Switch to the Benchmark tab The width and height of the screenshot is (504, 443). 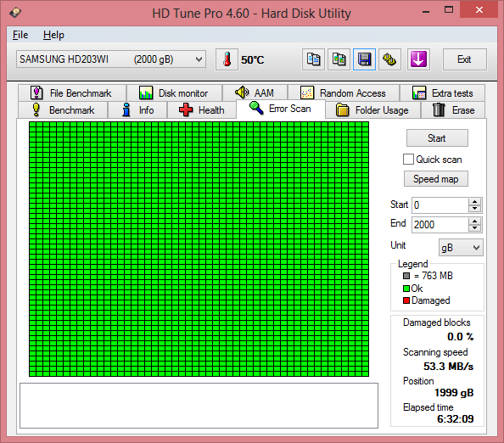[x=64, y=110]
